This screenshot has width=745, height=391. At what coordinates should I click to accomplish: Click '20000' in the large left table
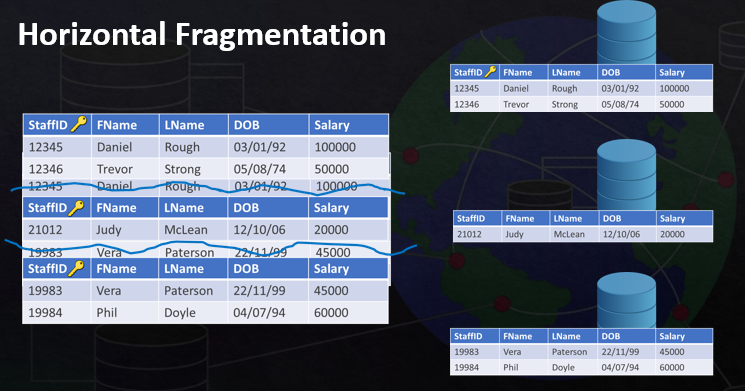(x=331, y=230)
